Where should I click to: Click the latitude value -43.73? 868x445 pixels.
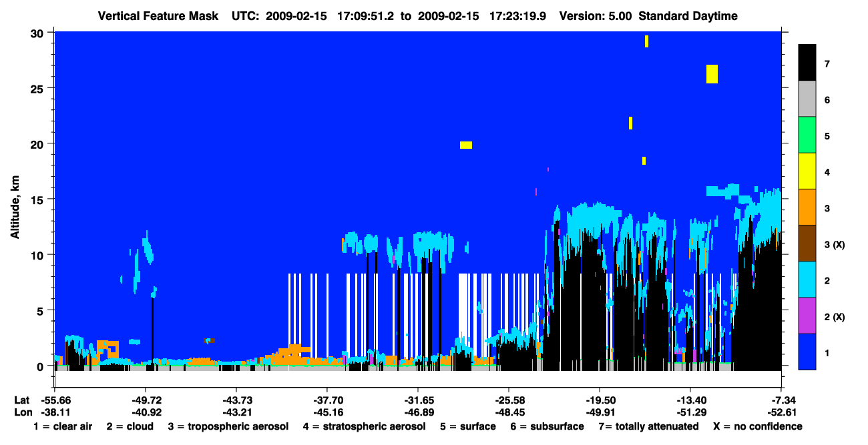tap(236, 400)
